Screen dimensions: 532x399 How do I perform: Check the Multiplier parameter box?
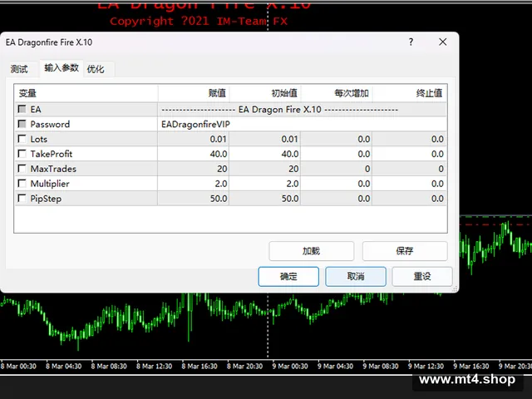tap(22, 184)
